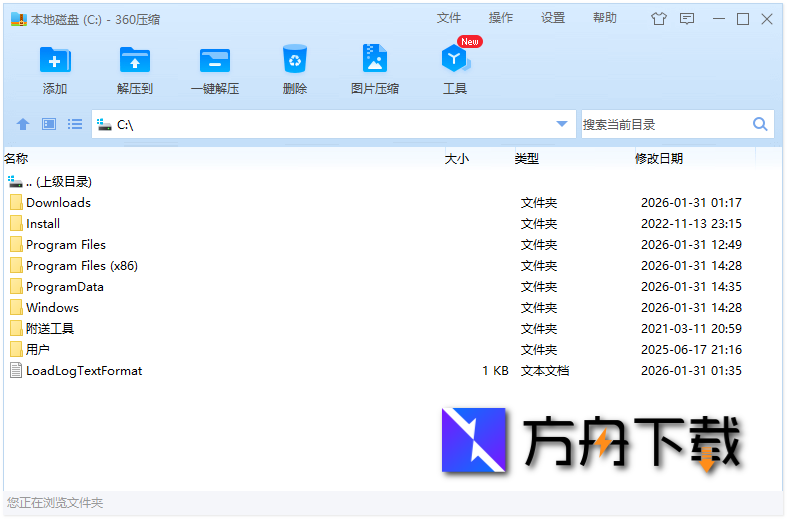Sort by the 名称 column header
The width and height of the screenshot is (787, 519).
click(16, 159)
